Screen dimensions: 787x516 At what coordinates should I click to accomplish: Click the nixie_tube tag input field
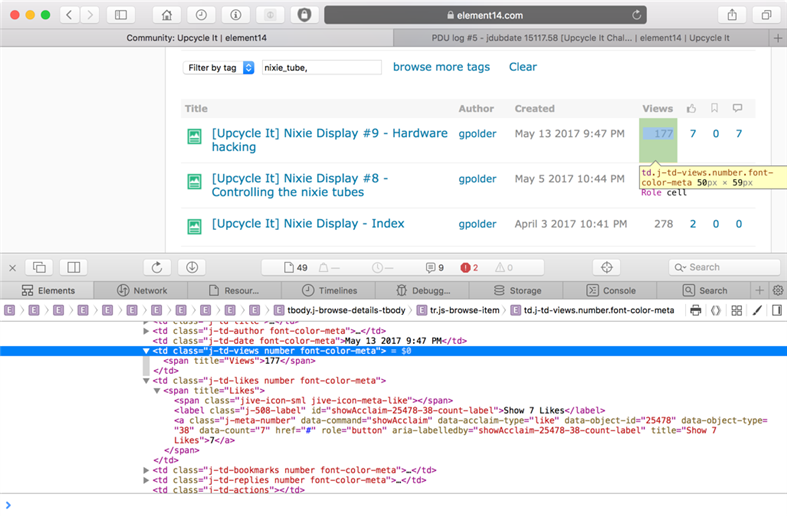pos(321,67)
